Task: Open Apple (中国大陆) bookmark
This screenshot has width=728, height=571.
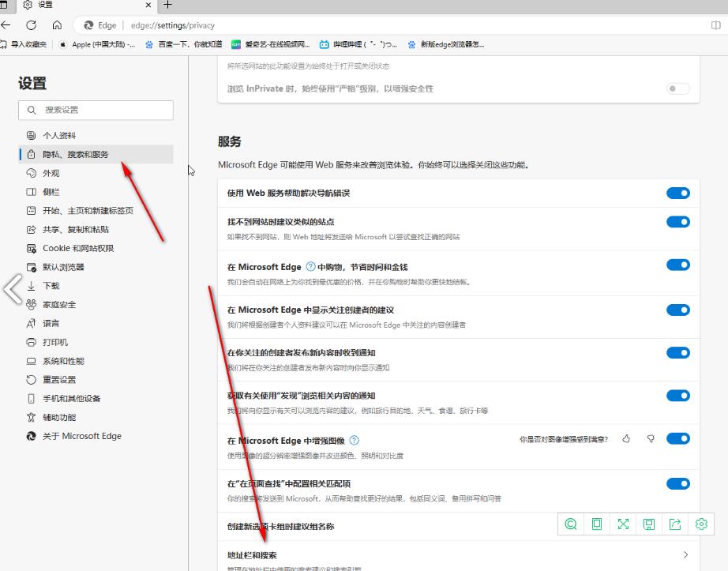Action: click(97, 44)
